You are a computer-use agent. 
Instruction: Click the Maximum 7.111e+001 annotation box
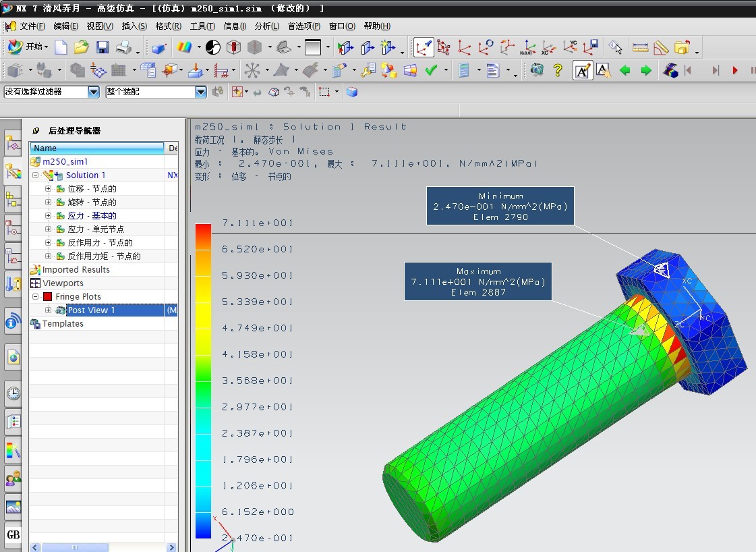point(477,281)
